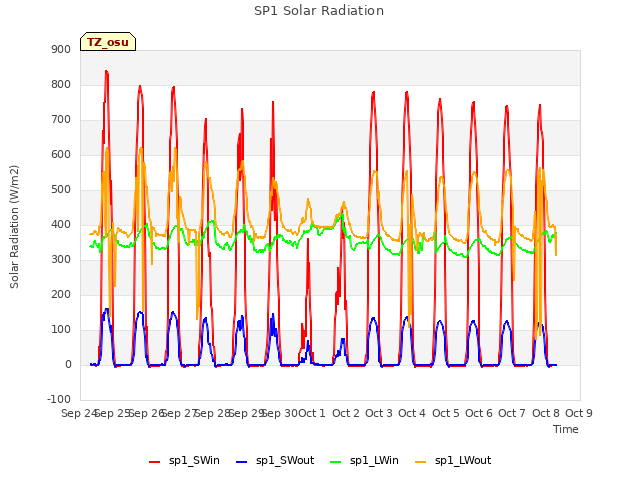Image resolution: width=640 pixels, height=480 pixels.
Task: Click the Oct 5 x-axis tick label
Action: click(446, 413)
